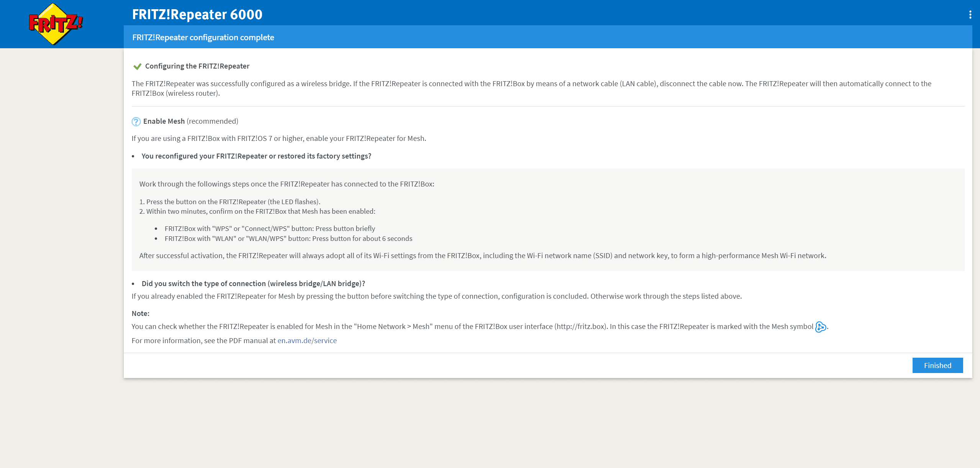
Task: Open the three-dot options menu
Action: [x=970, y=15]
